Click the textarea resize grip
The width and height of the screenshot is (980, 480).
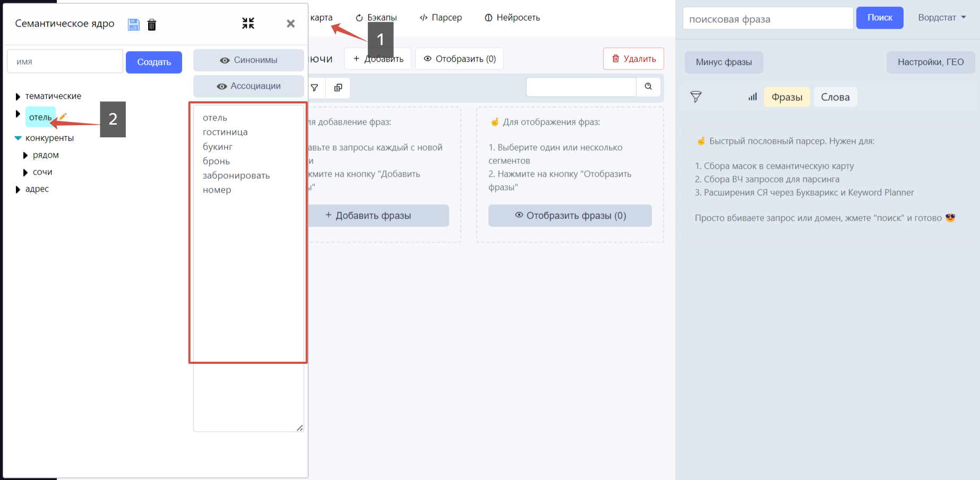tap(300, 428)
